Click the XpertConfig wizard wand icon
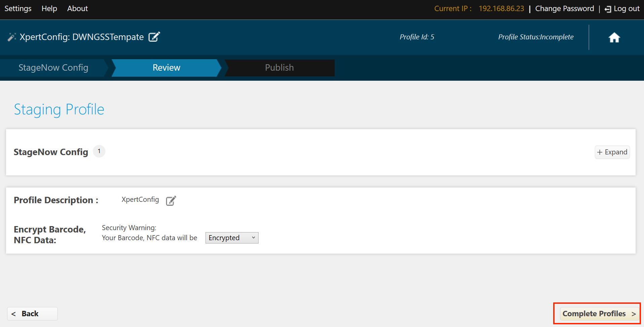The width and height of the screenshot is (644, 327). point(11,37)
